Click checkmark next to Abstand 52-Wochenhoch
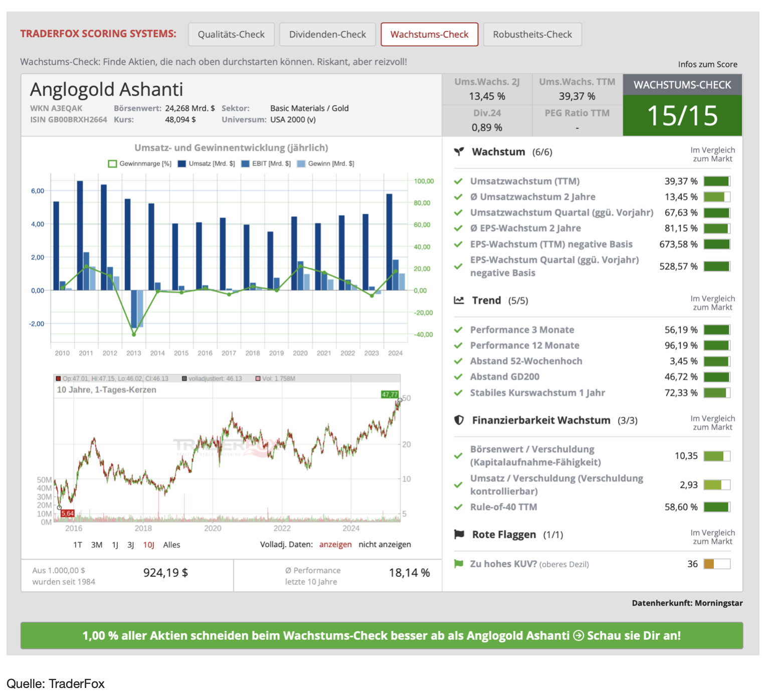This screenshot has width=779, height=700. tap(458, 361)
